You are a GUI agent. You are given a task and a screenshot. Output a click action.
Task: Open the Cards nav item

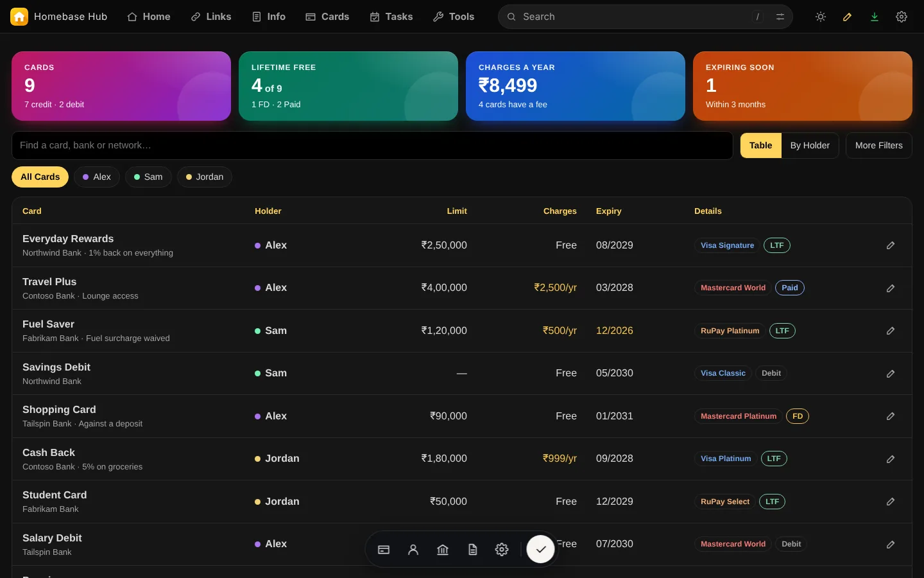coord(327,17)
